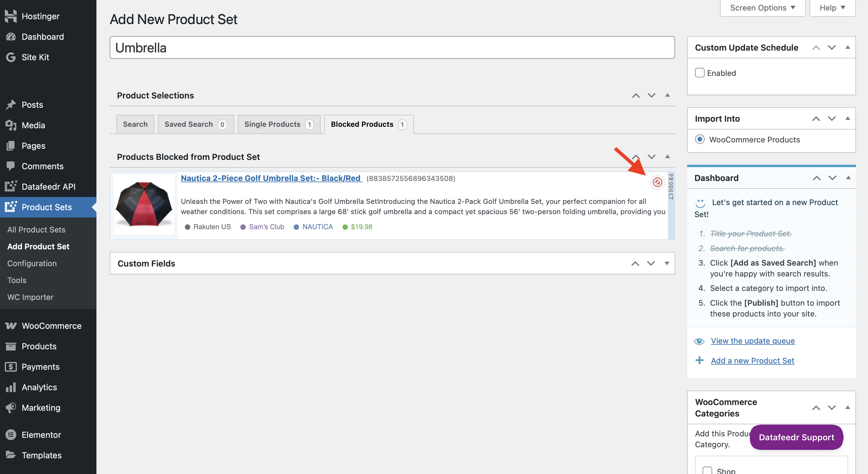The height and width of the screenshot is (474, 868).
Task: Click the Umbrella title input field
Action: tap(392, 48)
